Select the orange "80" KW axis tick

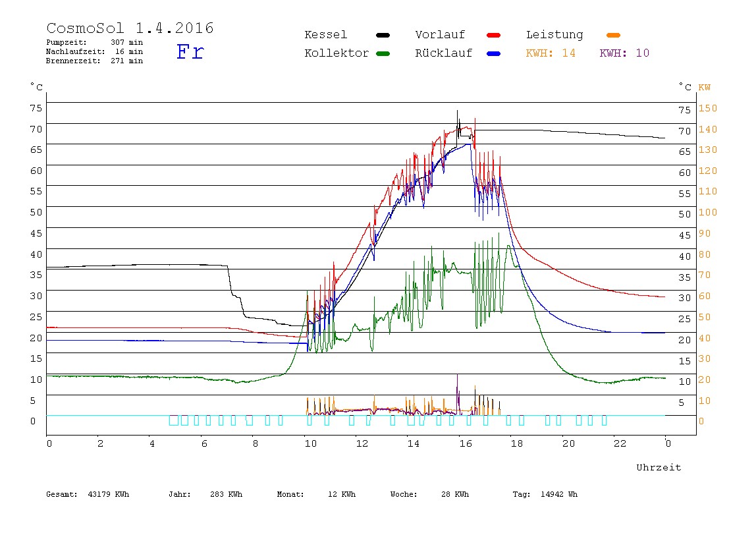[705, 254]
